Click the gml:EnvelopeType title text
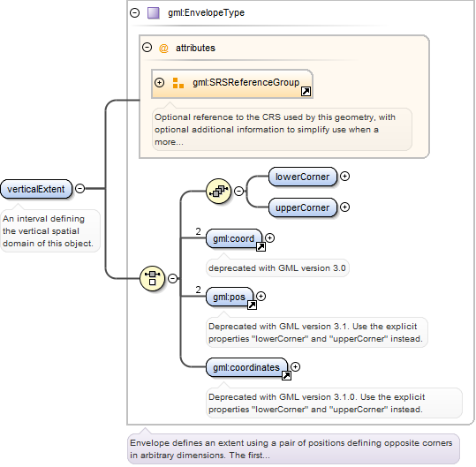The width and height of the screenshot is (476, 467). (206, 12)
